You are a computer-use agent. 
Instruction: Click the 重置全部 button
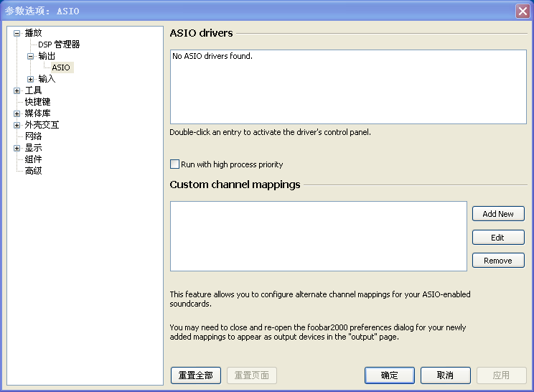(x=196, y=375)
